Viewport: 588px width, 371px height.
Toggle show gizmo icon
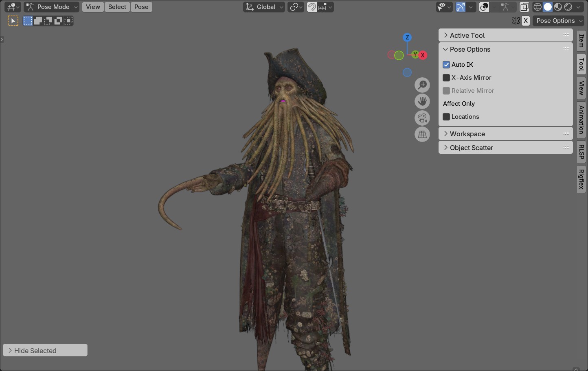tap(461, 7)
